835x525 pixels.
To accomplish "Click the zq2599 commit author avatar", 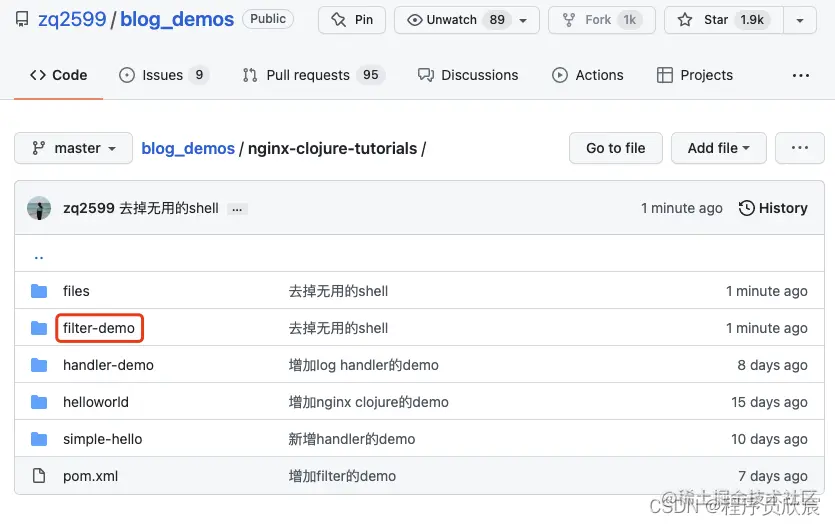I will tap(39, 208).
